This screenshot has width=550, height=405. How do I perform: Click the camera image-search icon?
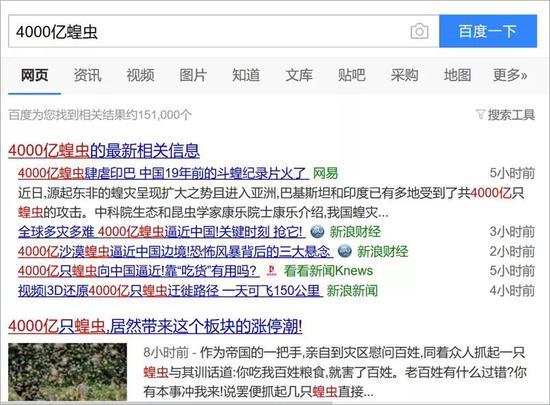point(420,32)
